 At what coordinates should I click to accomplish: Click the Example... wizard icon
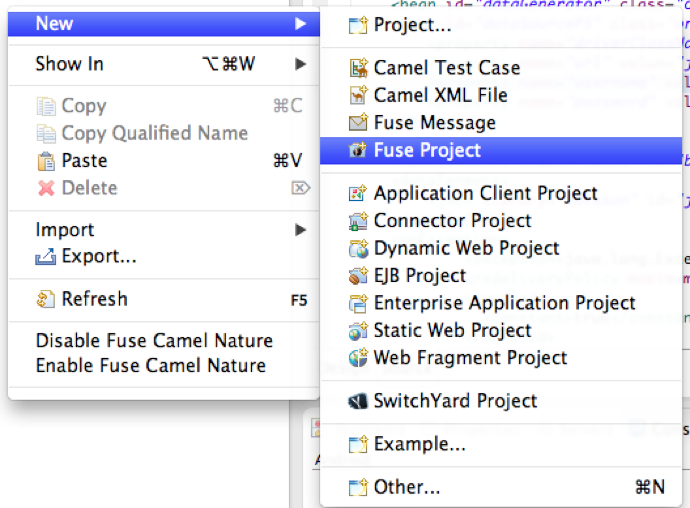(x=358, y=444)
